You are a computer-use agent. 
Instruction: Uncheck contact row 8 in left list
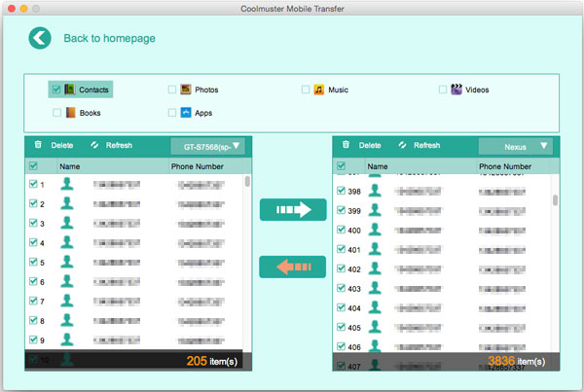33,320
